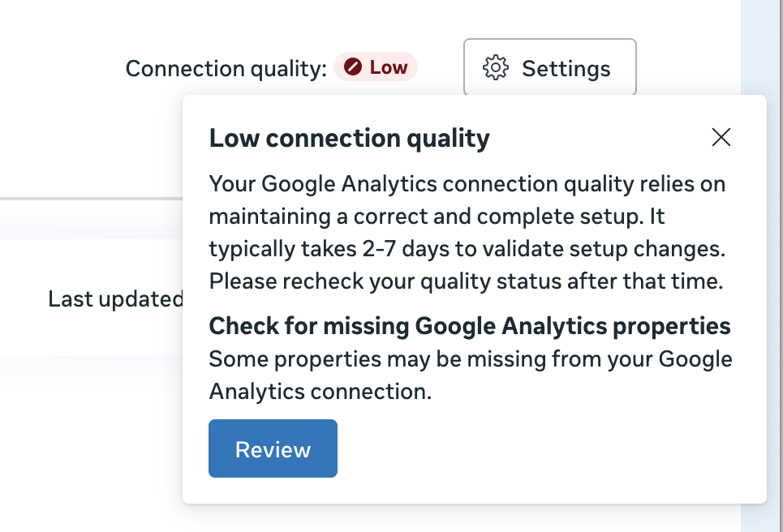
Task: Click the gray horizontal divider line at left
Action: click(x=92, y=199)
